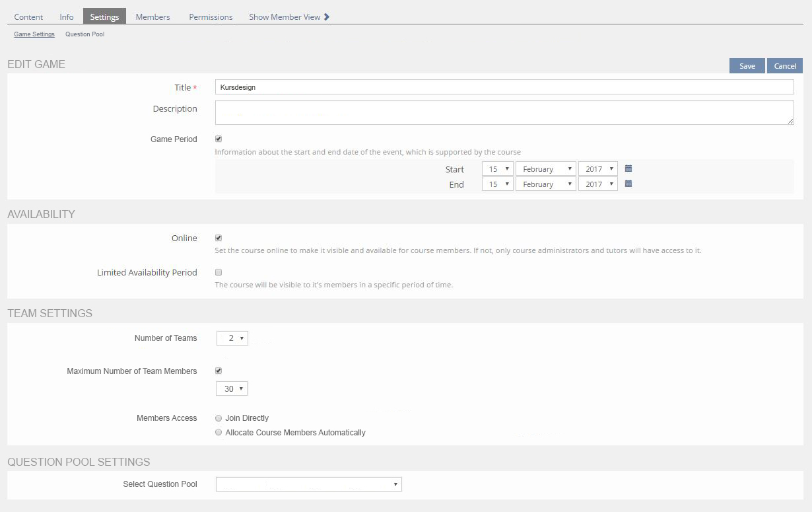Uncheck the Online availability checkbox
812x512 pixels.
click(x=219, y=238)
